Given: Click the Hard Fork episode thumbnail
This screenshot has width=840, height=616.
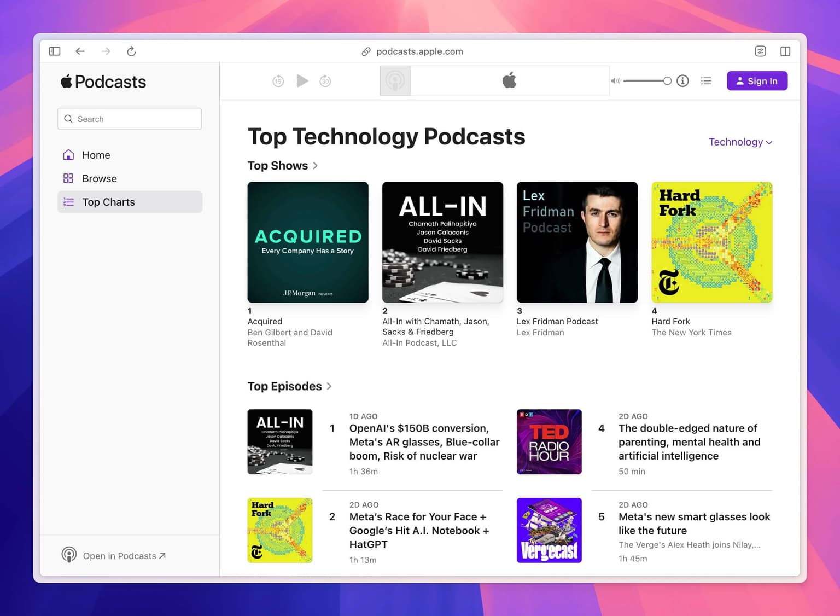Looking at the screenshot, I should pyautogui.click(x=280, y=531).
